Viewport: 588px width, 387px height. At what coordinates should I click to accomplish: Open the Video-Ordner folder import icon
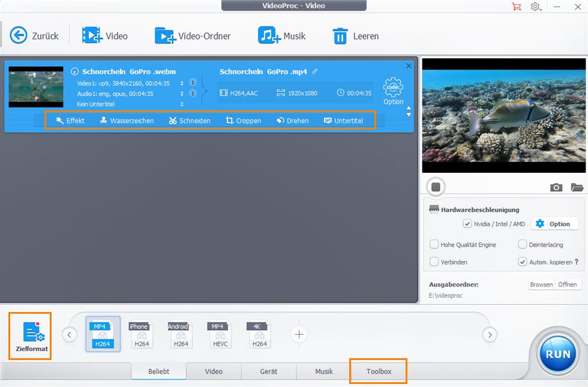165,36
